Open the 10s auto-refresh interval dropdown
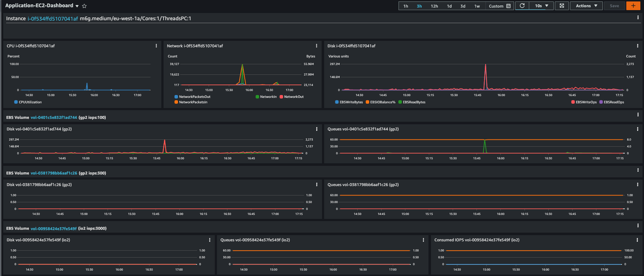This screenshot has height=276, width=644. coord(541,6)
